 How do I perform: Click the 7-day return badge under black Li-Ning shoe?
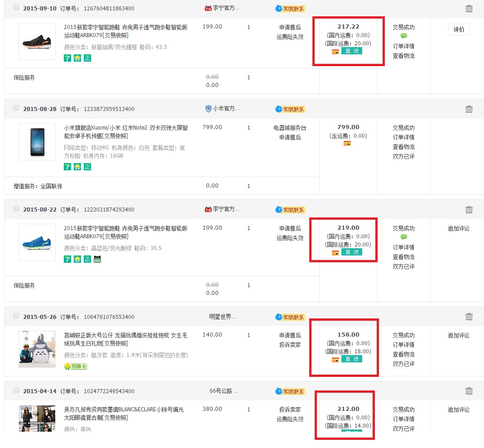click(x=67, y=58)
